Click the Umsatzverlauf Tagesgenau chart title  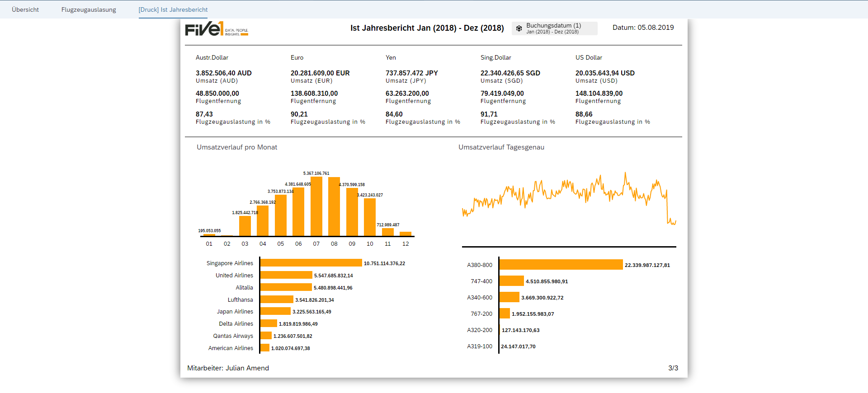click(x=501, y=147)
